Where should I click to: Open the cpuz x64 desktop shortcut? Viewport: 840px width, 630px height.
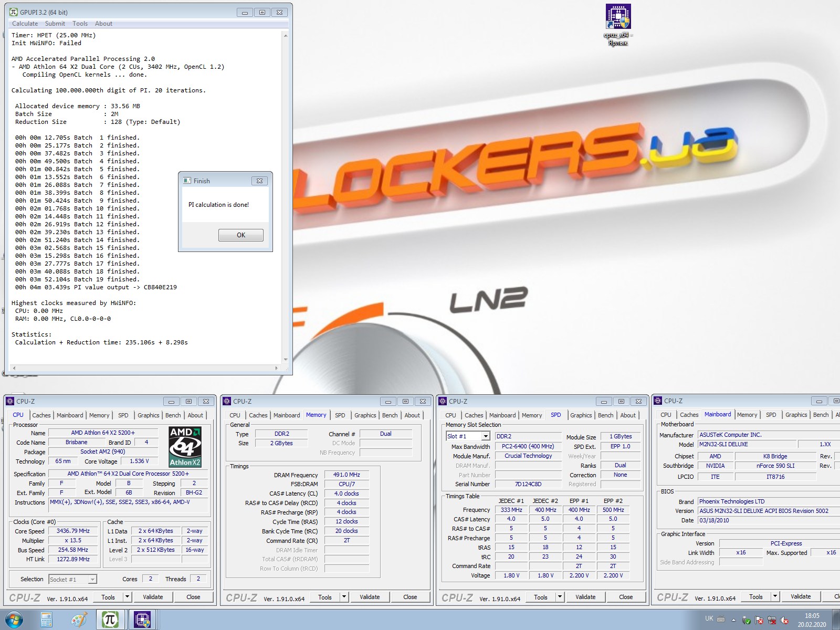tap(618, 25)
